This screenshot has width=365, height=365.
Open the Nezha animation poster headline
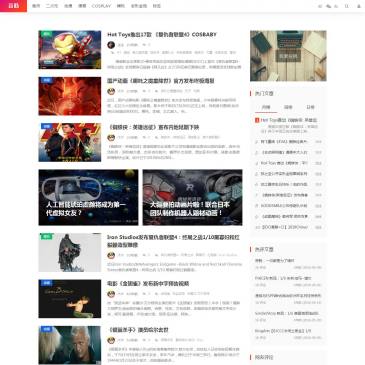coord(160,81)
